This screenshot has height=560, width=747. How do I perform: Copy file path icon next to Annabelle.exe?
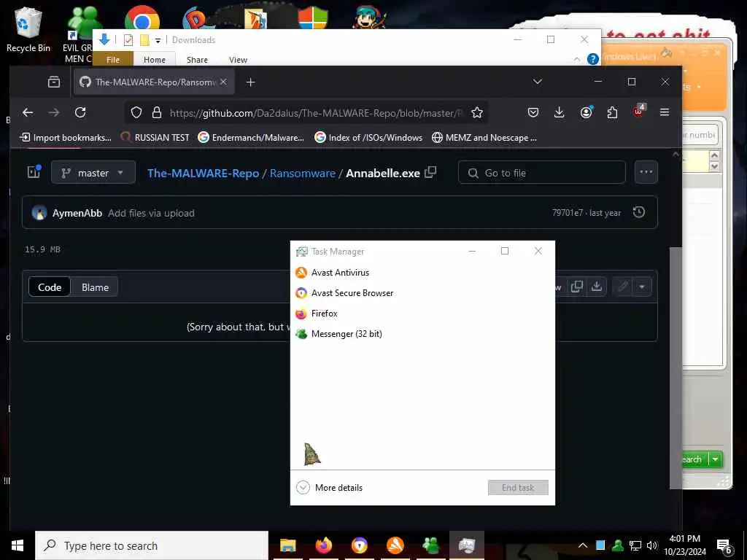point(430,172)
